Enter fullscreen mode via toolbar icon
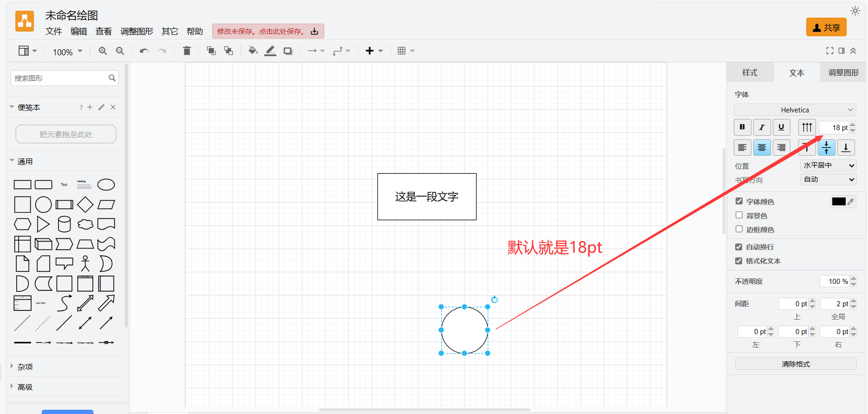Screen dimensions: 868x414 pos(830,51)
